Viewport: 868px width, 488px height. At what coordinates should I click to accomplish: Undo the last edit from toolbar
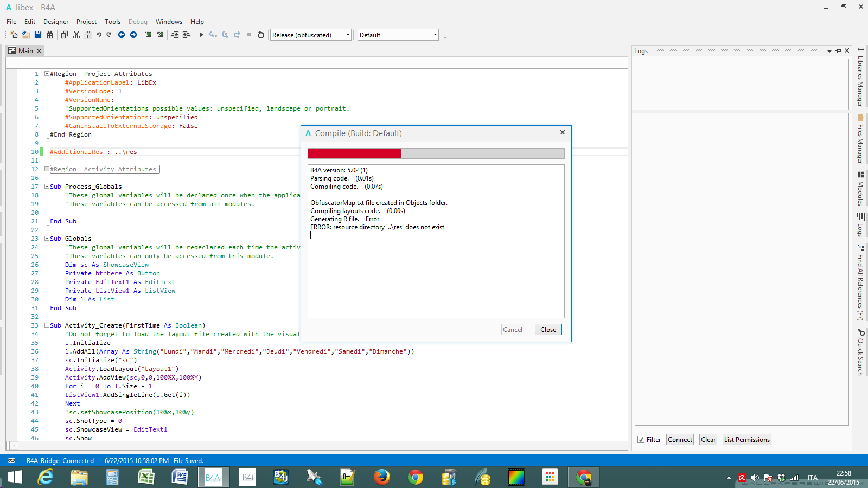click(99, 35)
